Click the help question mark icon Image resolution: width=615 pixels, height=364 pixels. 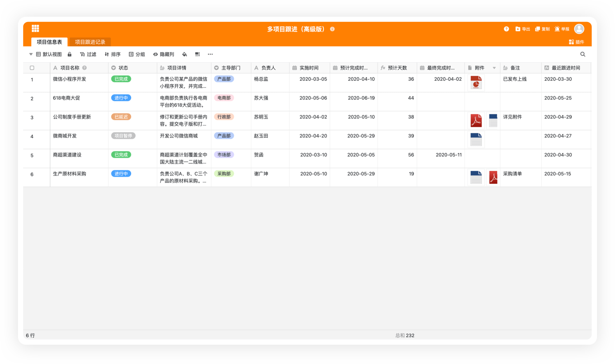506,29
